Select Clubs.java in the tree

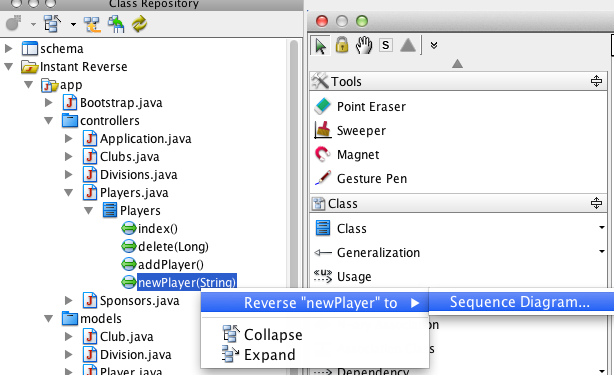tap(121, 157)
